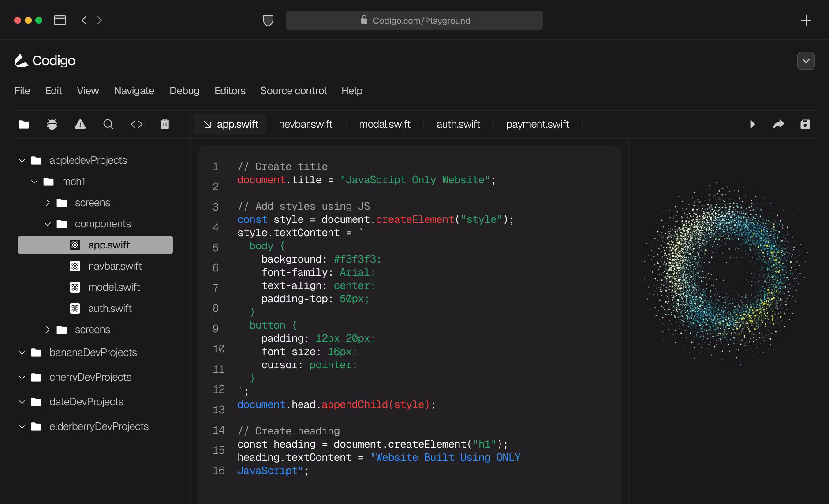The height and width of the screenshot is (504, 829).
Task: Open the Debug menu
Action: click(x=184, y=91)
